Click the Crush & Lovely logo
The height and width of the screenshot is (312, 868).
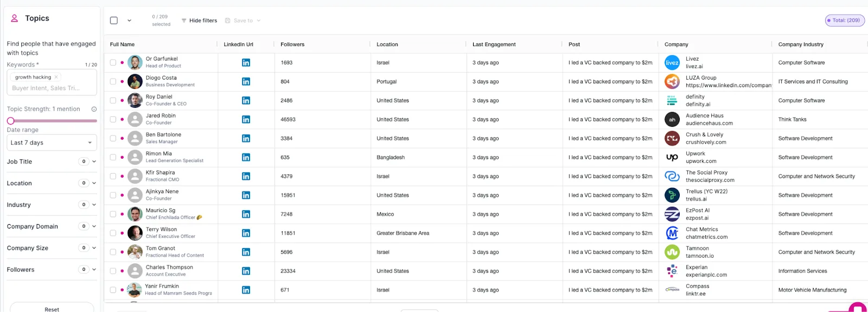coord(672,139)
